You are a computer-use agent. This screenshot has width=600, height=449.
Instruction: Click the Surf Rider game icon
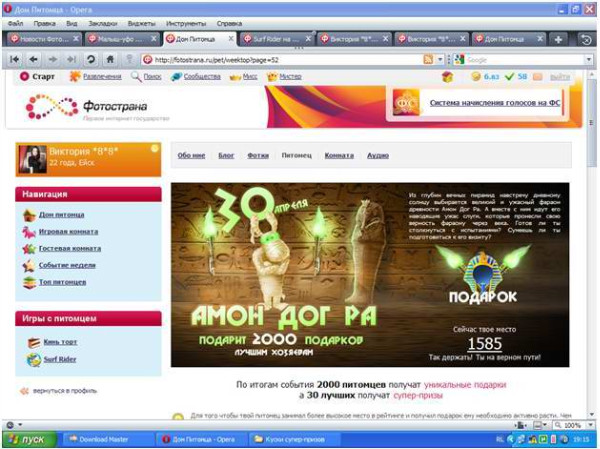coord(34,359)
